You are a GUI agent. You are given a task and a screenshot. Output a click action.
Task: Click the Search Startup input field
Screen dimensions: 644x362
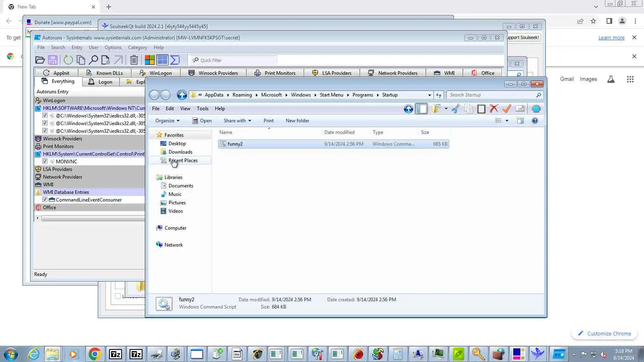(x=495, y=95)
